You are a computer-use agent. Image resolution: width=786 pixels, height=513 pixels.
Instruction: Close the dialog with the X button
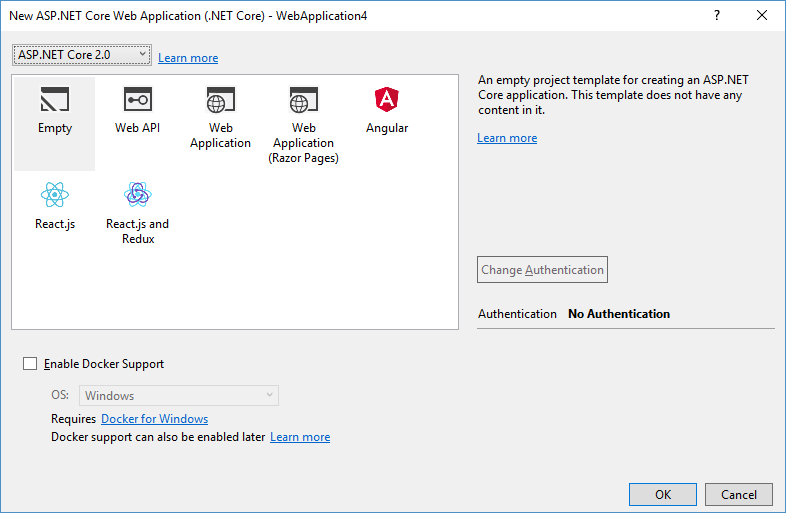(x=762, y=16)
